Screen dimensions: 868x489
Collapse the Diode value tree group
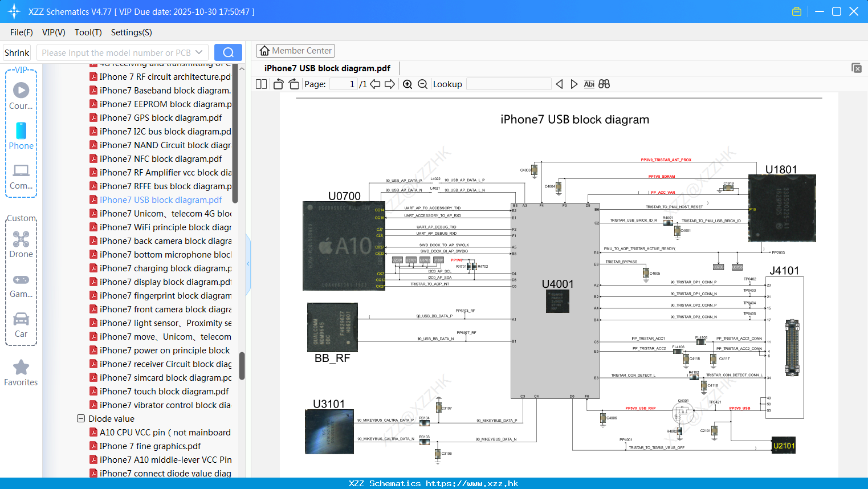[81, 418]
